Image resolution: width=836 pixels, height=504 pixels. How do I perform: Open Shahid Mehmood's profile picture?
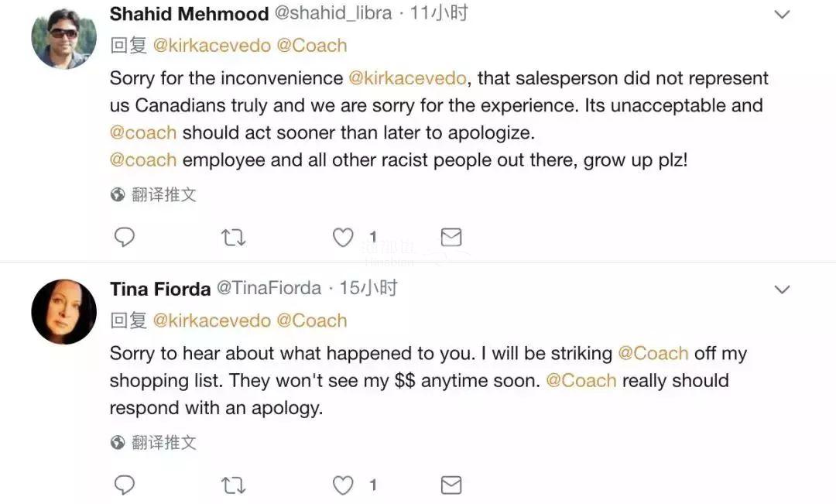pos(63,37)
